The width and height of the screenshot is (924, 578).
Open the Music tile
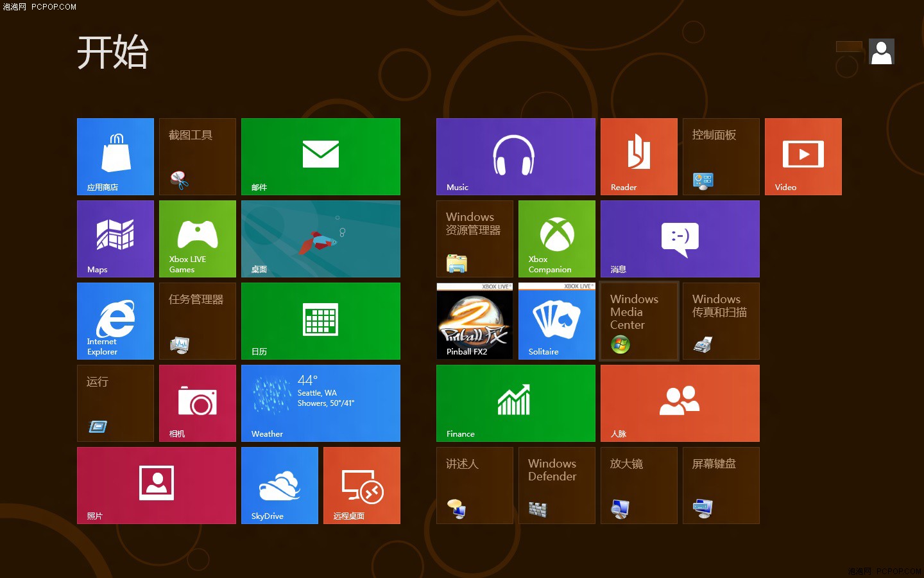[516, 157]
